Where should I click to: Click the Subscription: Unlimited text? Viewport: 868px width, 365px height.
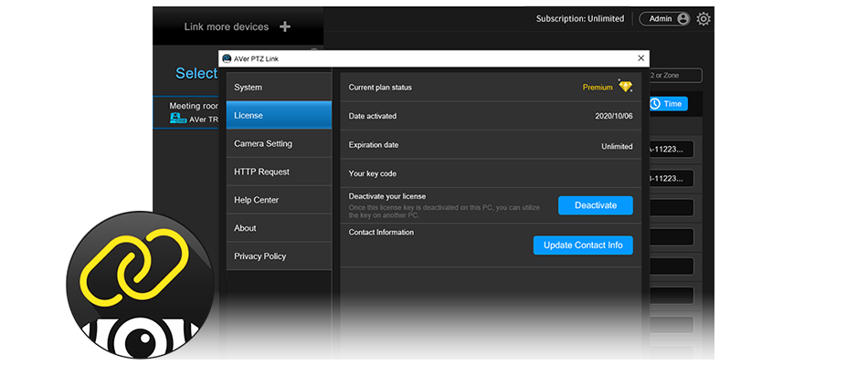coord(579,19)
